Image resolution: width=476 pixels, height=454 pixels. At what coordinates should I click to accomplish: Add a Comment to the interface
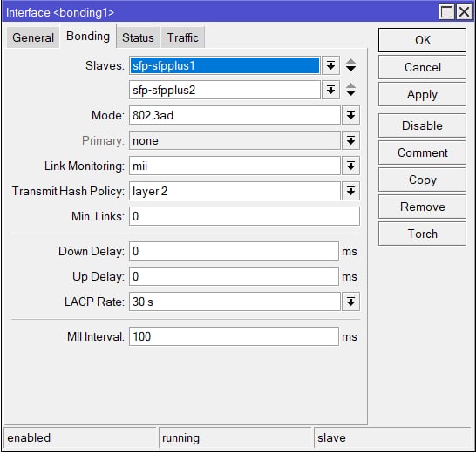pos(422,152)
